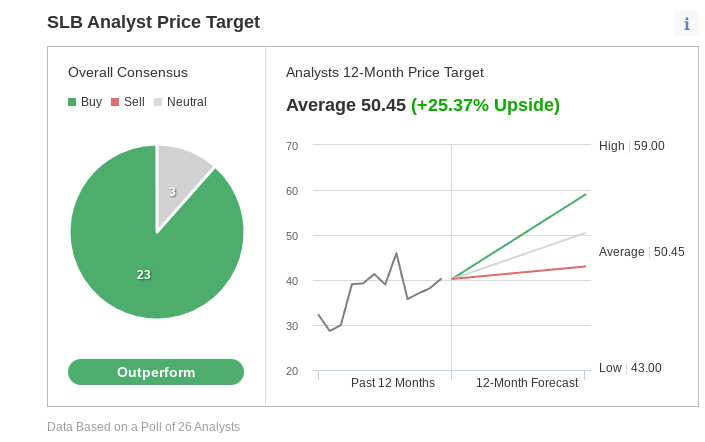Click the green Outperform button
The height and width of the screenshot is (442, 705).
click(156, 372)
